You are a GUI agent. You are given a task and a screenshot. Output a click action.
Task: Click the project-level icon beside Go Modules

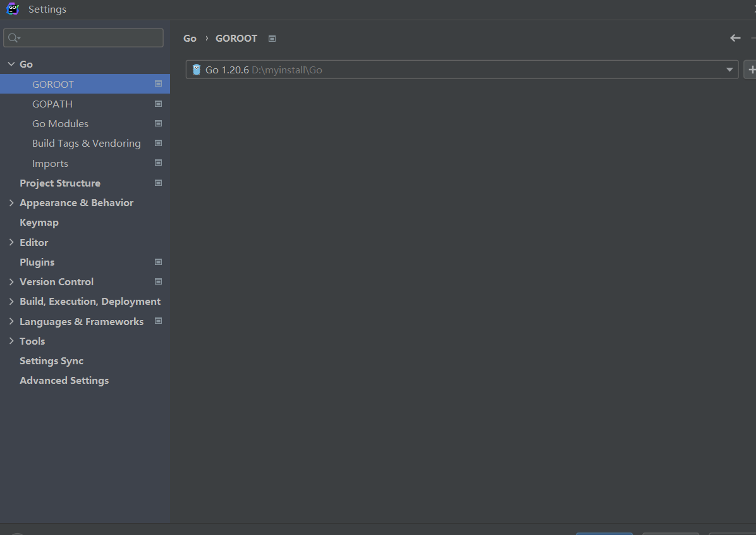[158, 123]
